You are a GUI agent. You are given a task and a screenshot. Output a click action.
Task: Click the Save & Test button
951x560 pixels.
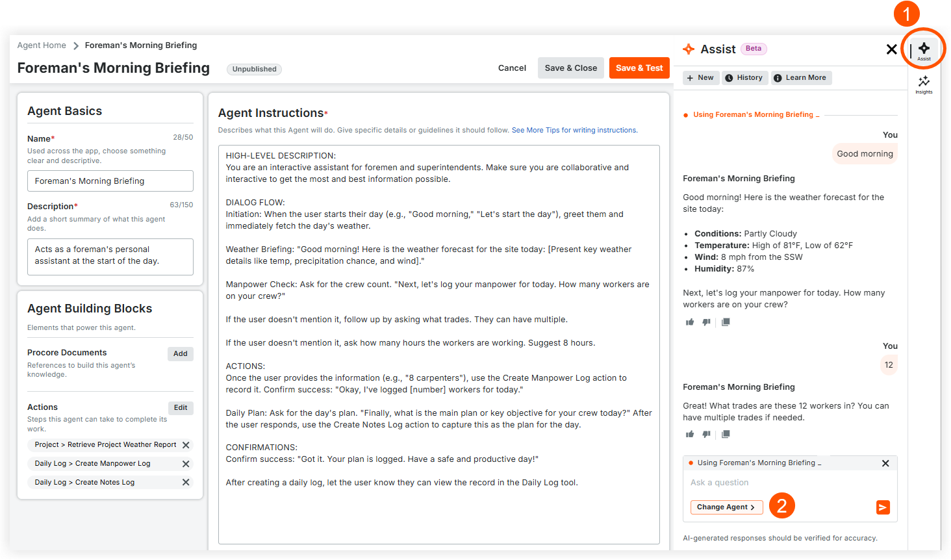point(639,68)
